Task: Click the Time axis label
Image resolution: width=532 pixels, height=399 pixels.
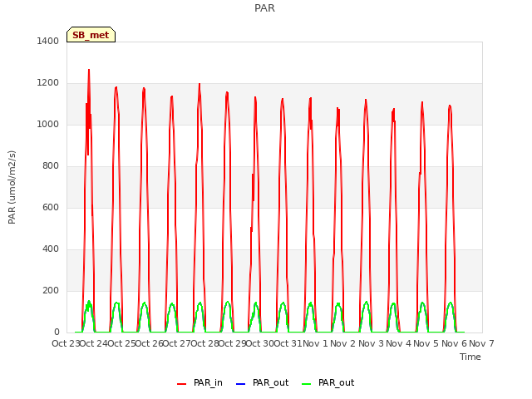Action: point(470,357)
